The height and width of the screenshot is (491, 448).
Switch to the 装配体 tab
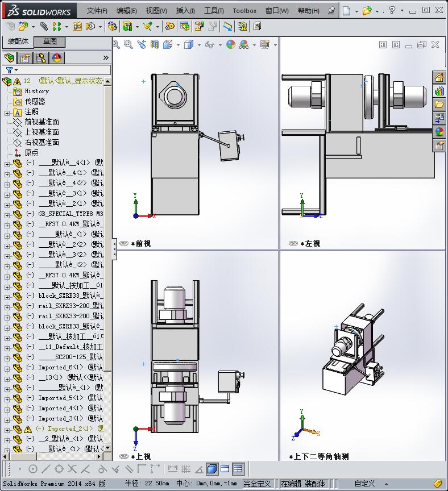pos(18,41)
